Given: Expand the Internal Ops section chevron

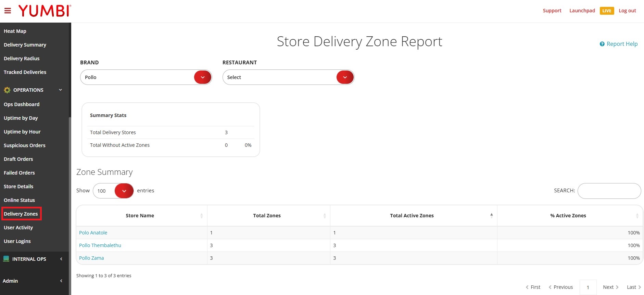Looking at the screenshot, I should pyautogui.click(x=61, y=259).
